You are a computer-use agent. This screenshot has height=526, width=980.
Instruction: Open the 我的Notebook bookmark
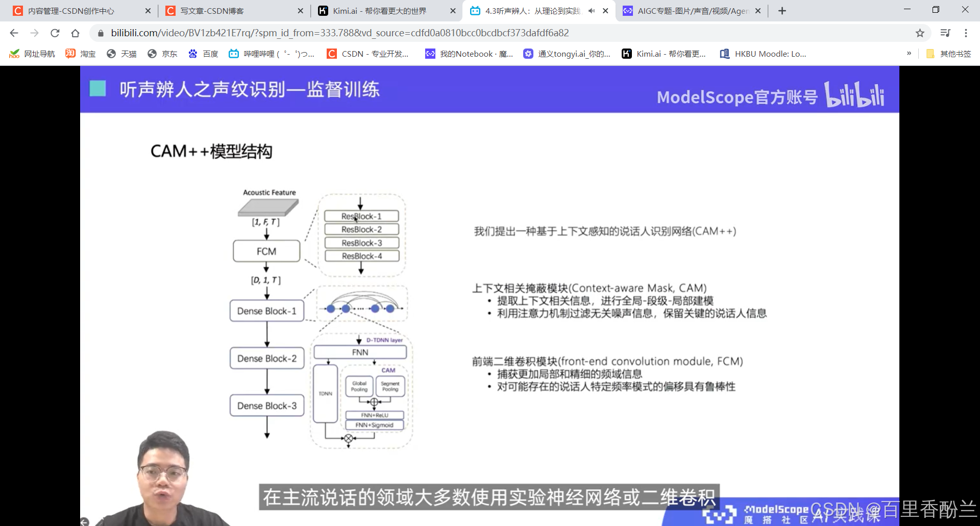[470, 54]
